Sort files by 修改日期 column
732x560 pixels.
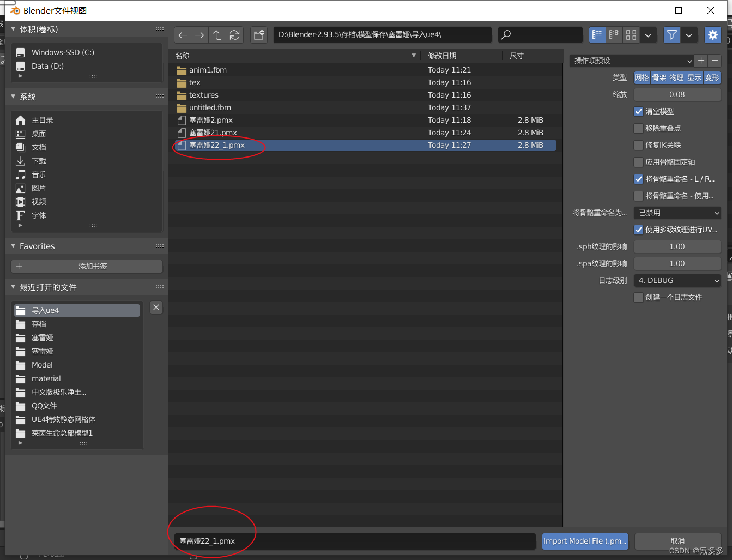tap(462, 56)
